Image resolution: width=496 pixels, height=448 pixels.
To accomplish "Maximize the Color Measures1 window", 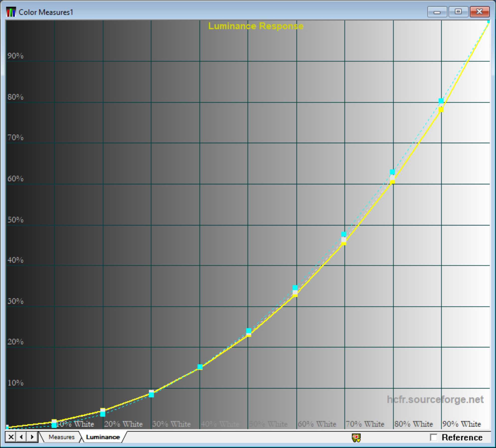I will pos(458,12).
